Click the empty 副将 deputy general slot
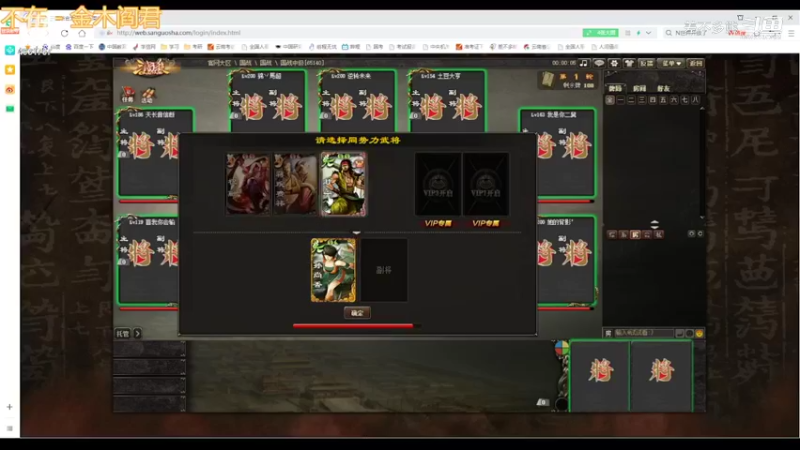The height and width of the screenshot is (450, 800). (384, 270)
